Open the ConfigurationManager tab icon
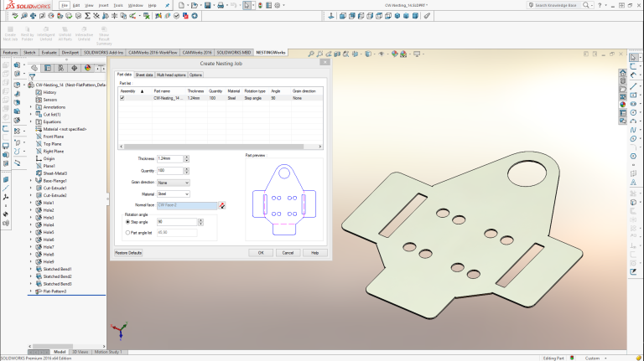This screenshot has height=361, width=644. point(60,68)
